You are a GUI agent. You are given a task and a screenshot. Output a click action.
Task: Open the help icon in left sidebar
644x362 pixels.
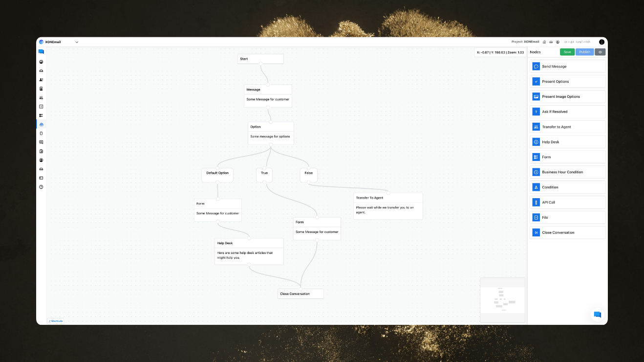click(41, 187)
